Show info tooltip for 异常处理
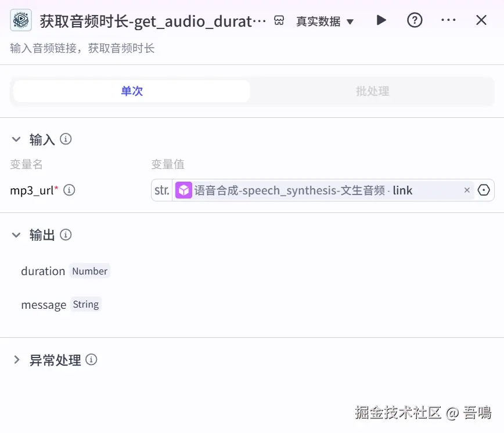 91,360
